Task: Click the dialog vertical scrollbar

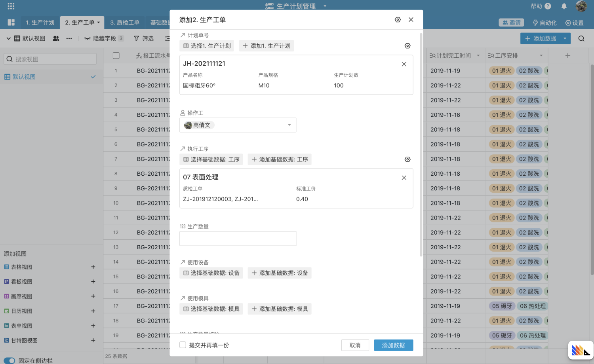Action: (421, 144)
